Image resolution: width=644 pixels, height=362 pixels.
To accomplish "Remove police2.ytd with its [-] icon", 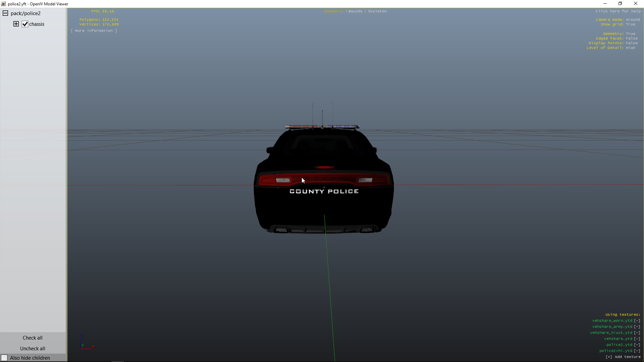I will (637, 345).
